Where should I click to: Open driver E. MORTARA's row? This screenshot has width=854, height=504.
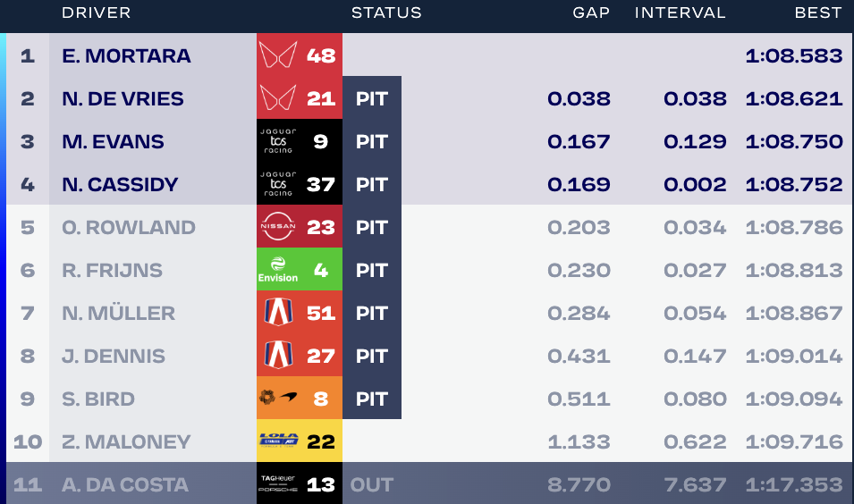tap(429, 55)
